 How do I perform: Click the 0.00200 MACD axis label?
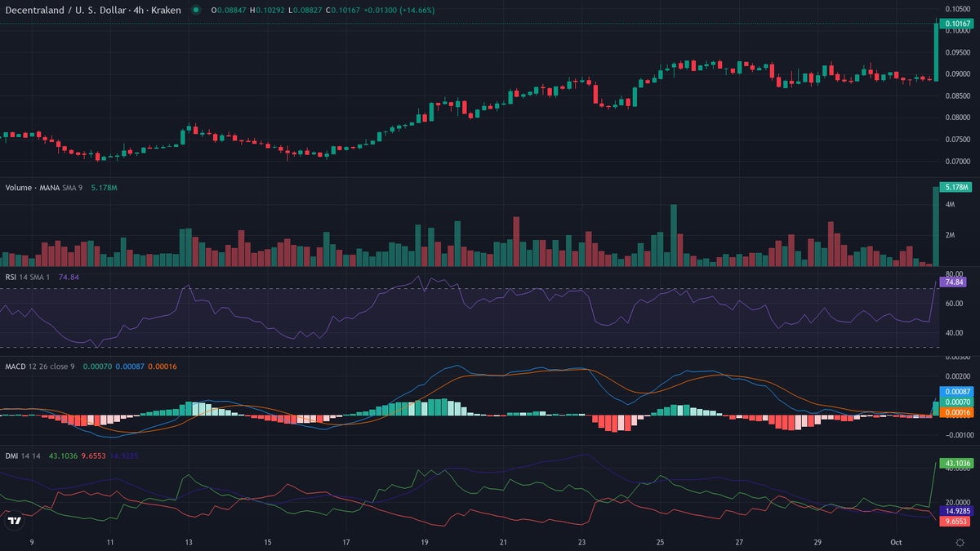(958, 376)
